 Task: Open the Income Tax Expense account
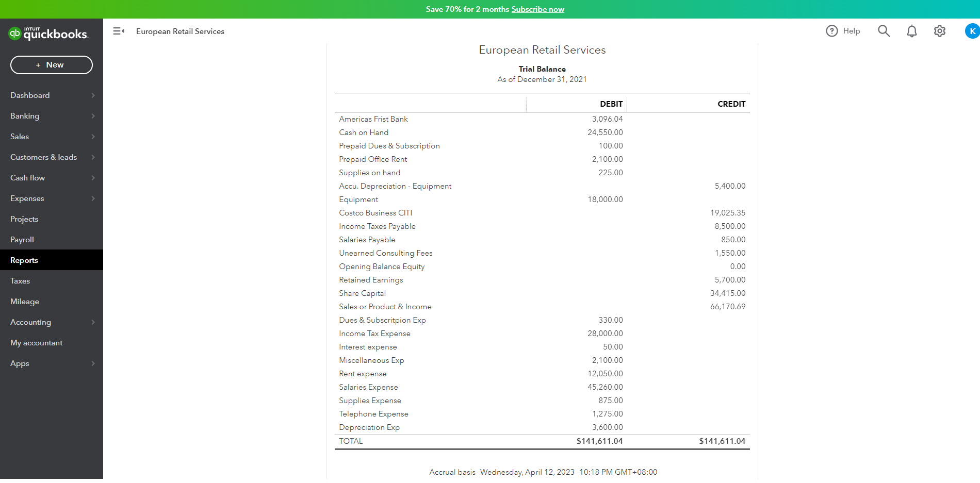pyautogui.click(x=374, y=334)
